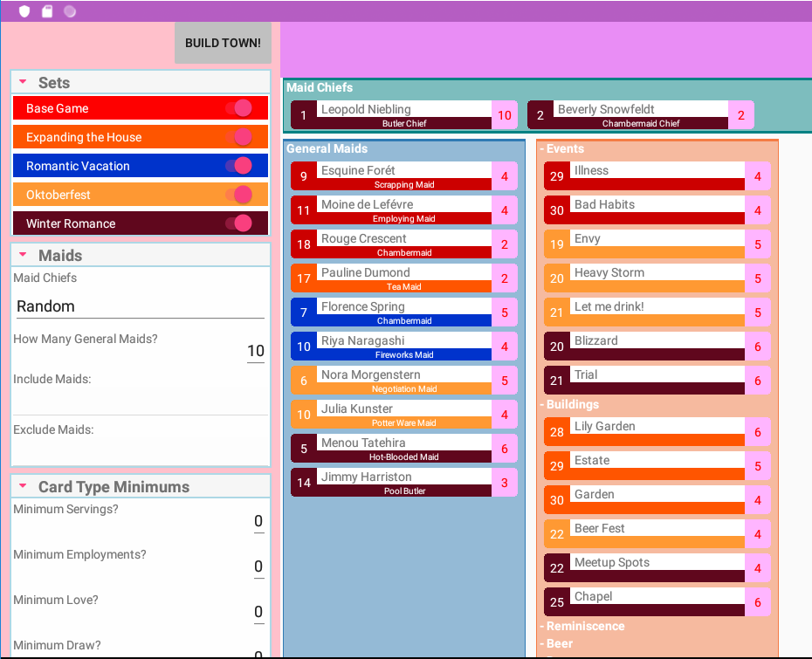Select the Meetup Spots building card

tap(657, 568)
